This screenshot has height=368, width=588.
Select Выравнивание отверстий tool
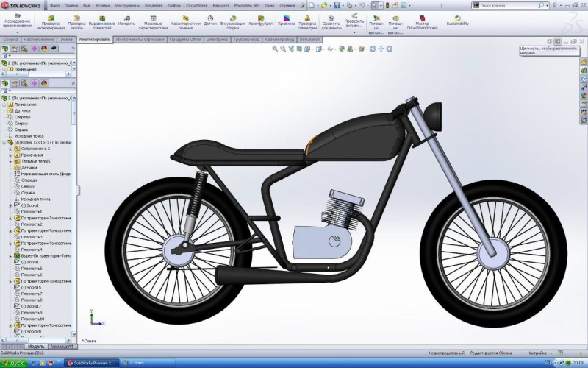[101, 23]
